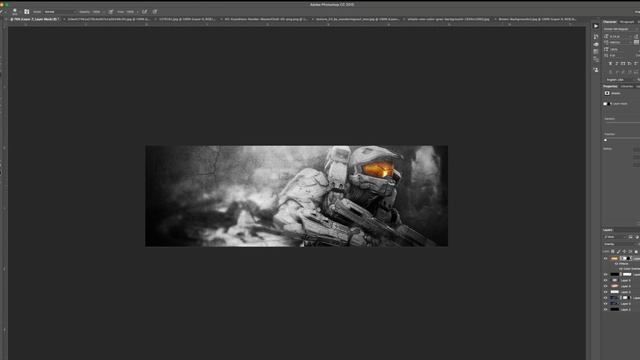Switch to the Paragraph panel tab
This screenshot has height=360, width=640.
pyautogui.click(x=627, y=22)
